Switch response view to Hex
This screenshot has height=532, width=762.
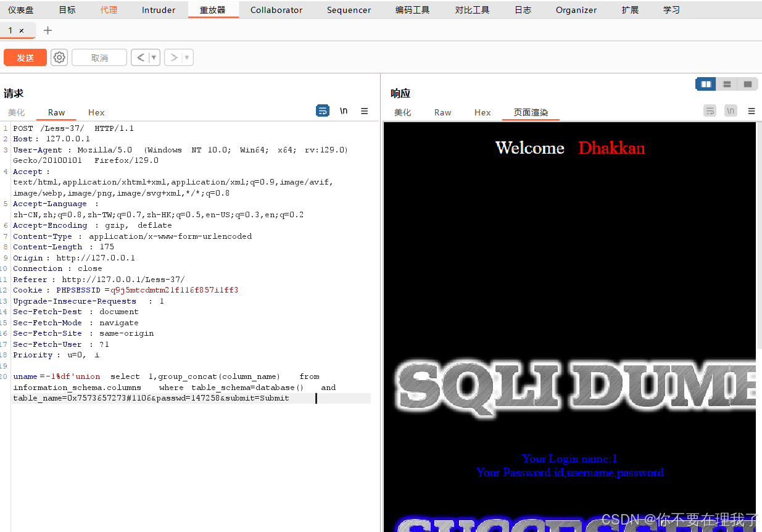[482, 112]
